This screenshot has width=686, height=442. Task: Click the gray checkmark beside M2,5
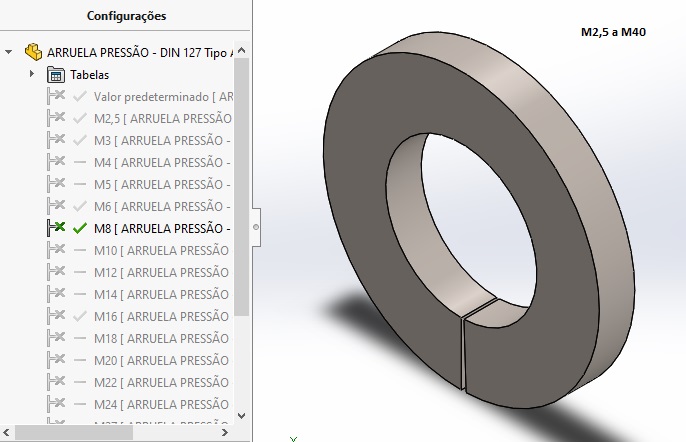(x=80, y=118)
